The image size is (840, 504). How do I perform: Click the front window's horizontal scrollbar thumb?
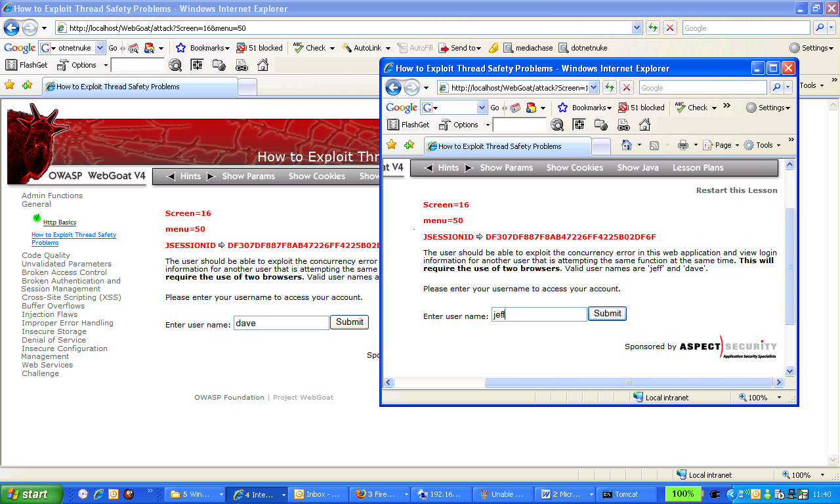(628, 383)
